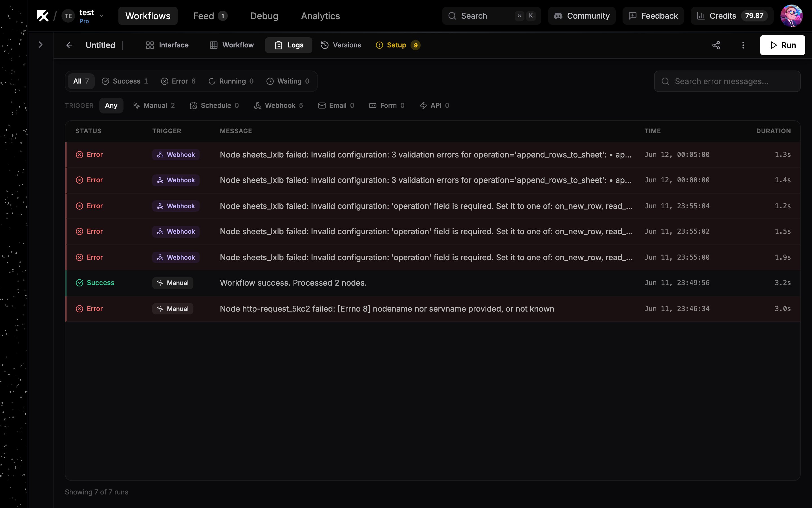The image size is (812, 508).
Task: View Credits balance 79.87
Action: 732,16
